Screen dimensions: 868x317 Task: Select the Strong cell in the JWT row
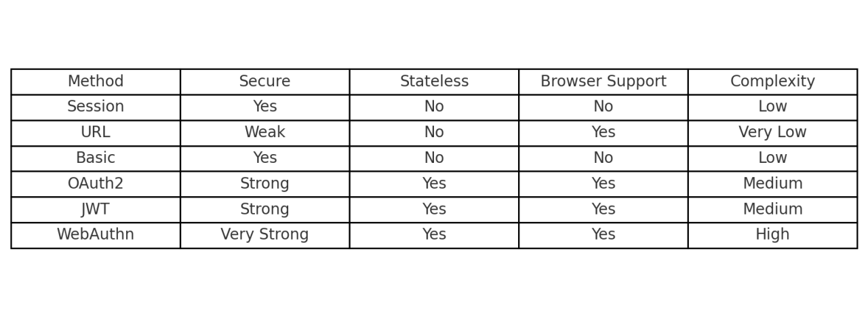pos(264,209)
